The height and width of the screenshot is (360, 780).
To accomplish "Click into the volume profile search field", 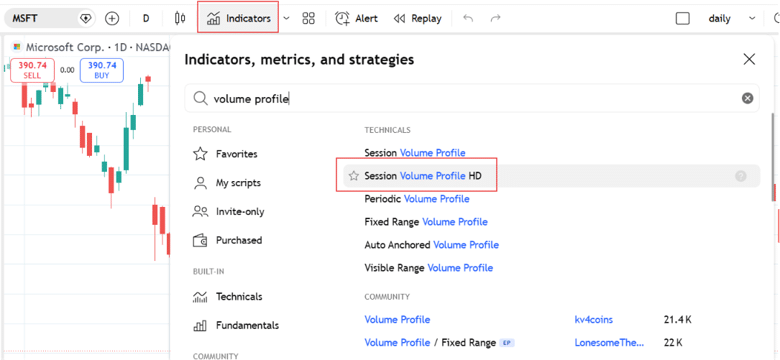I will click(x=472, y=98).
